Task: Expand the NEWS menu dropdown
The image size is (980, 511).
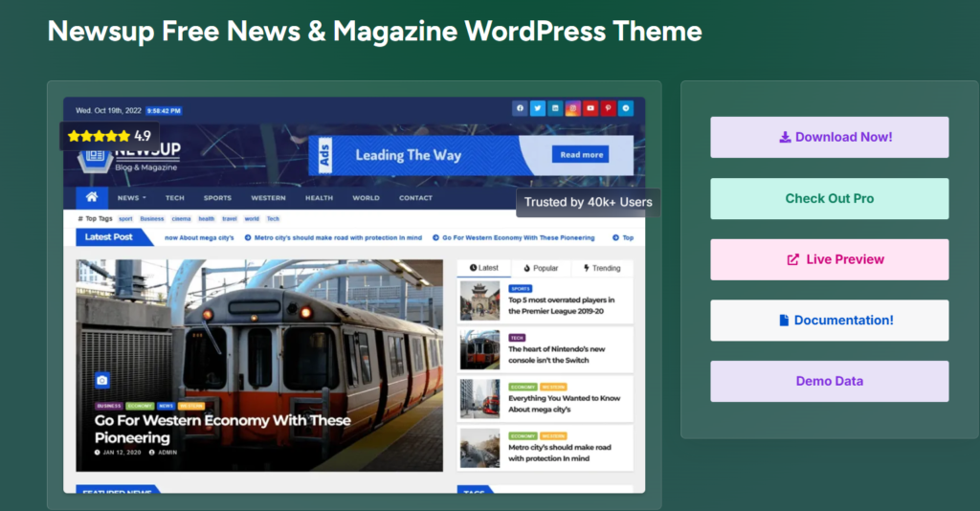Action: pyautogui.click(x=131, y=198)
